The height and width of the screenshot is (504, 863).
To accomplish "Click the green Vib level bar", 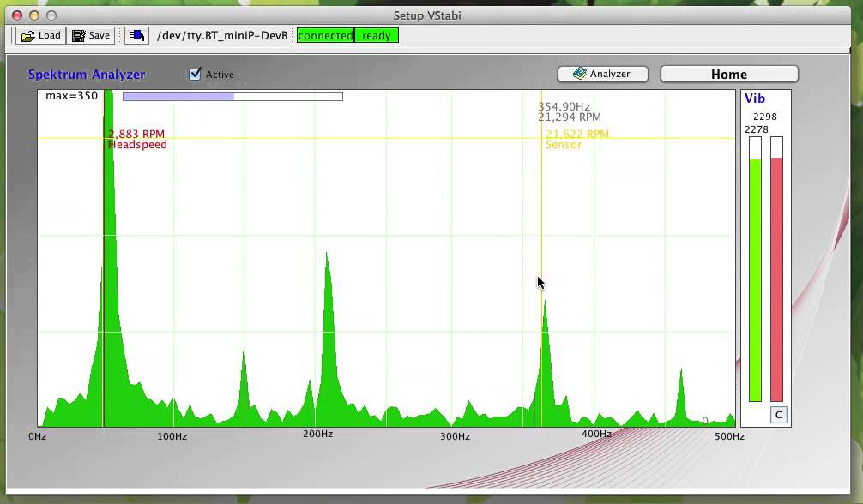I will pos(755,270).
